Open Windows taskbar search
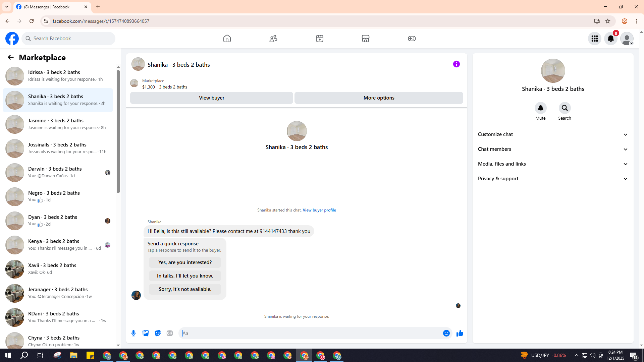Image resolution: width=644 pixels, height=362 pixels. click(24, 355)
